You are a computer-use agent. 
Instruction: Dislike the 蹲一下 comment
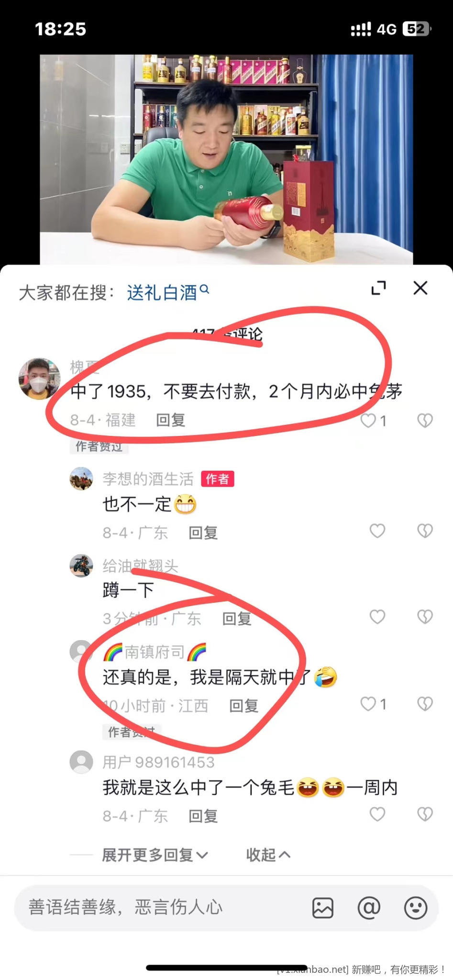(x=425, y=617)
